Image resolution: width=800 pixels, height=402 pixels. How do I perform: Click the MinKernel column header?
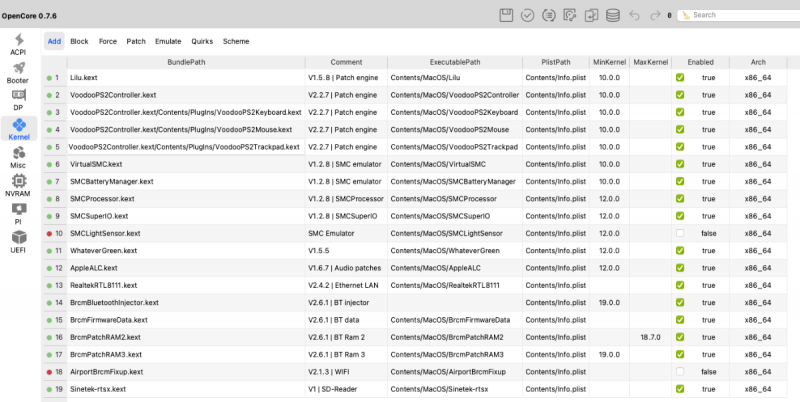point(609,62)
